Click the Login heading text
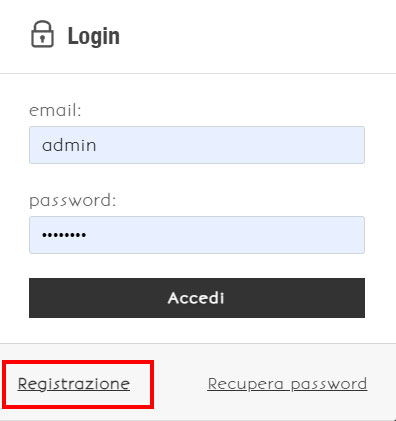The image size is (396, 421). (x=94, y=36)
